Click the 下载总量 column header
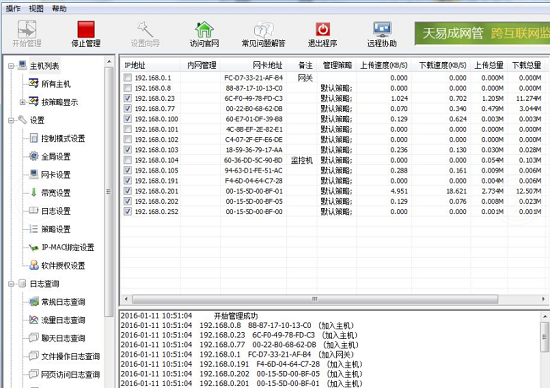 click(x=526, y=65)
